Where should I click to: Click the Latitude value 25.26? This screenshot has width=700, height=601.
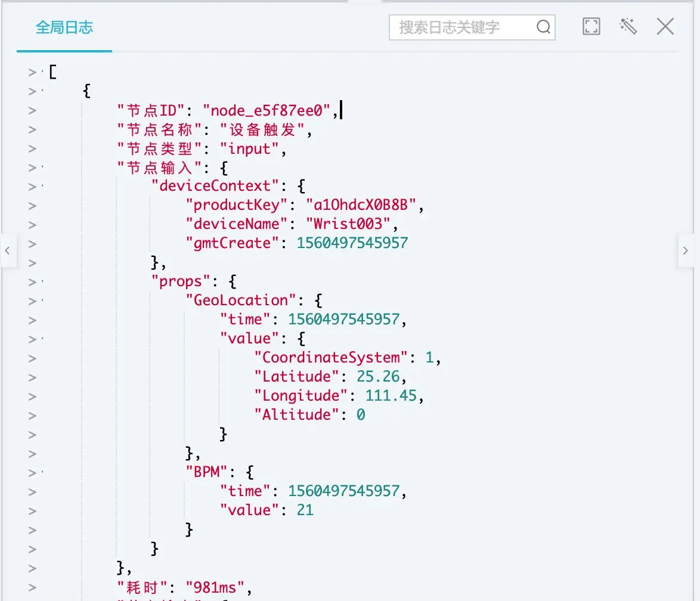tap(378, 377)
